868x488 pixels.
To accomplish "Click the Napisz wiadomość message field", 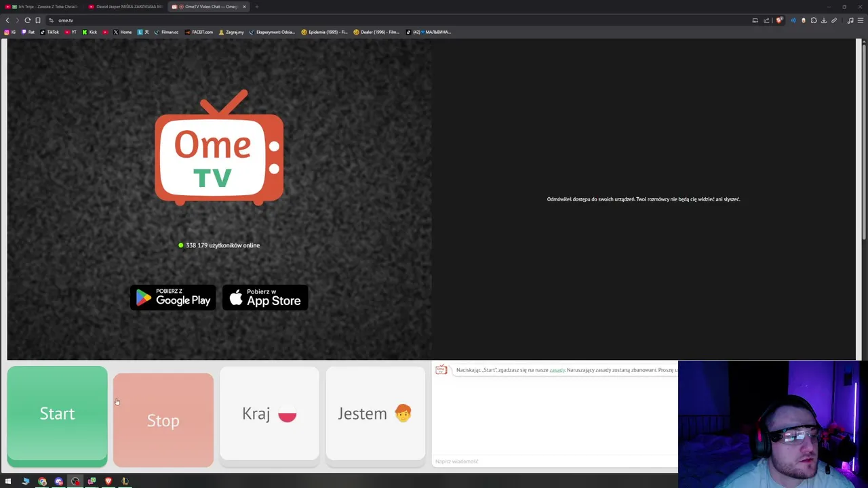I will [555, 461].
